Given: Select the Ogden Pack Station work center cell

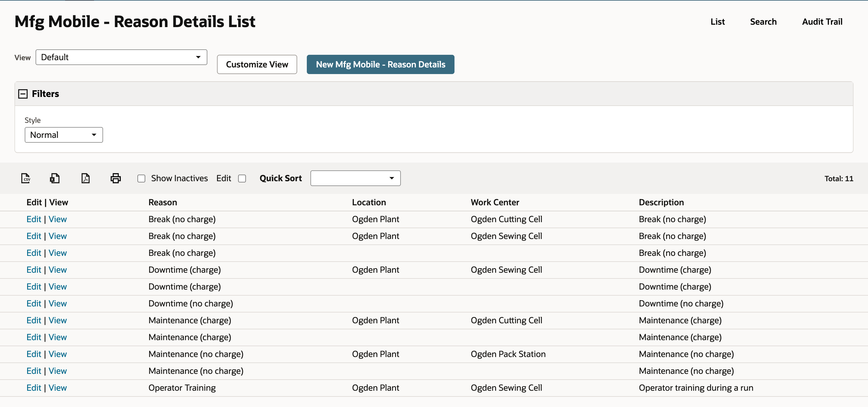Looking at the screenshot, I should (x=508, y=354).
